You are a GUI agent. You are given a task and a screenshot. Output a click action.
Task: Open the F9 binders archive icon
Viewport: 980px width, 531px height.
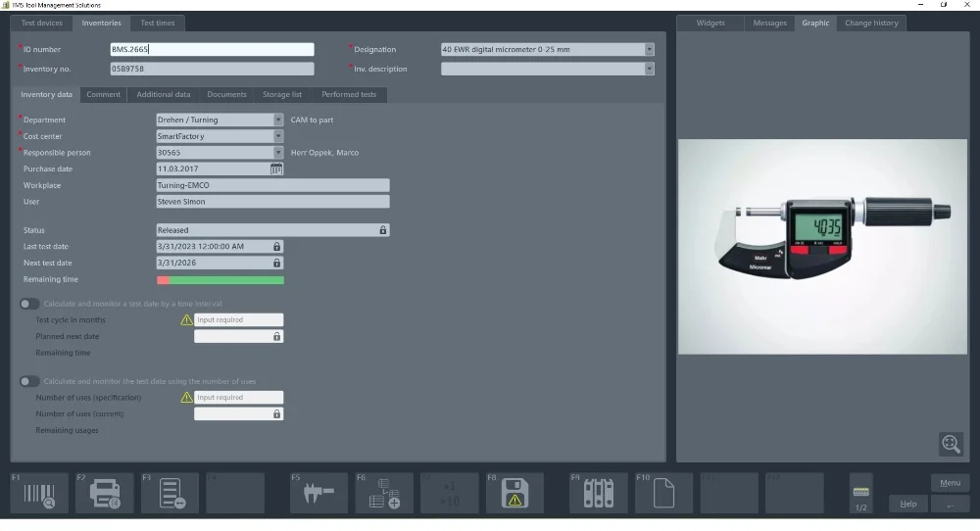(x=598, y=494)
